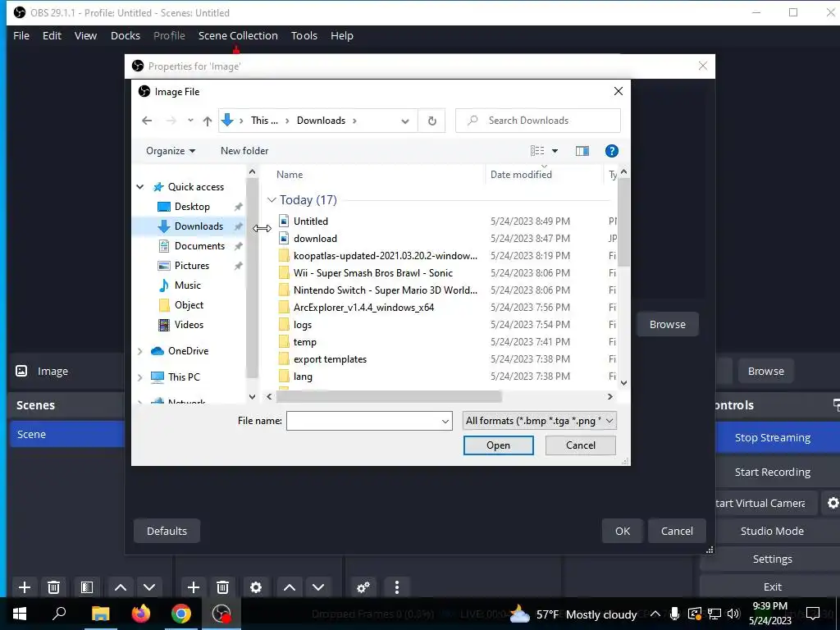Open the OBS View menu

[x=85, y=35]
